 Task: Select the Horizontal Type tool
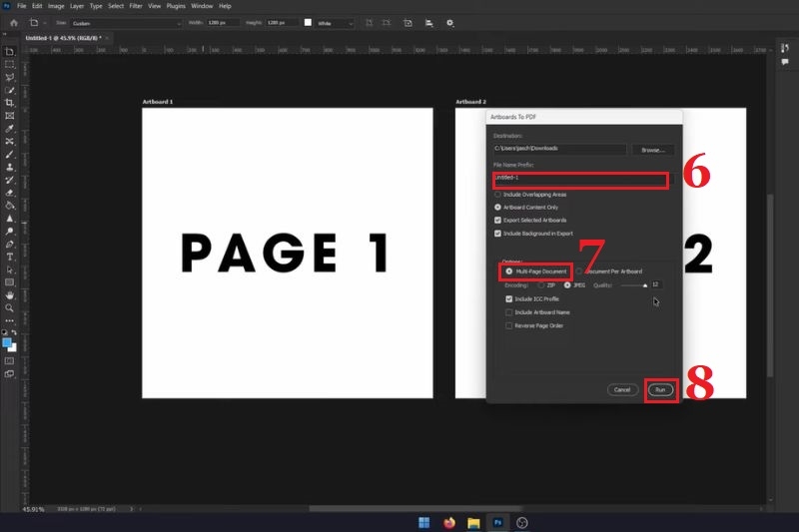click(9, 257)
